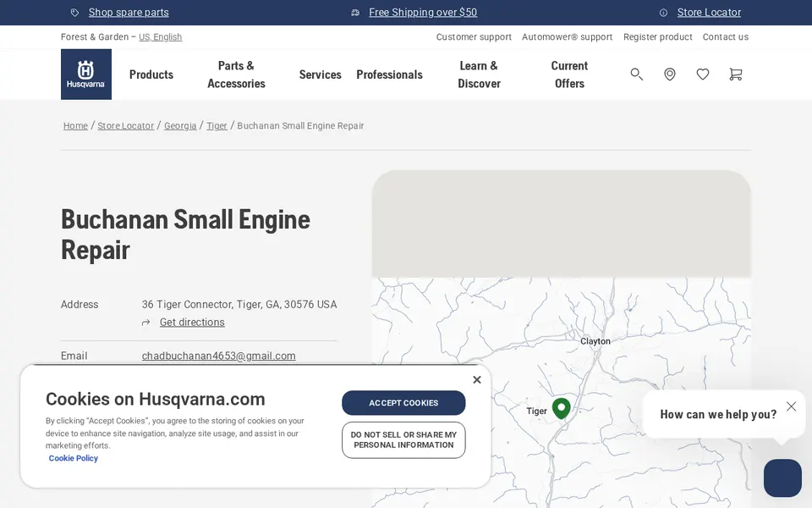Click the arrow icon beside Get directions
This screenshot has width=812, height=508.
146,323
